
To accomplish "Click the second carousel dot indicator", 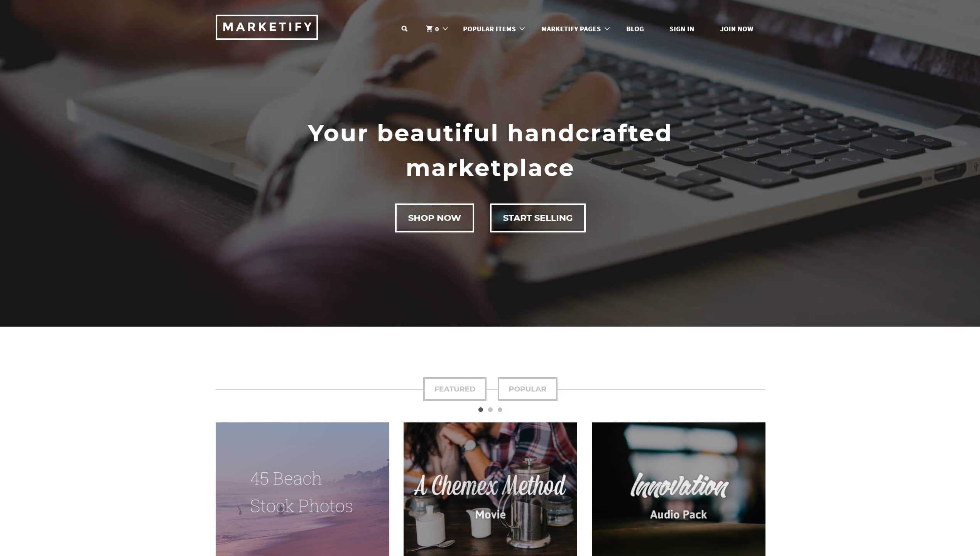I will tap(490, 410).
